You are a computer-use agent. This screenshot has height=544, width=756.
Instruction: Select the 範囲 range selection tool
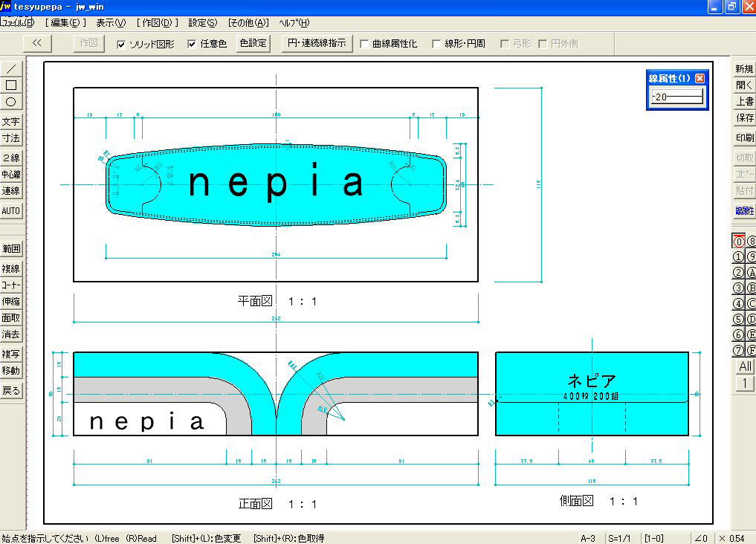[11, 249]
